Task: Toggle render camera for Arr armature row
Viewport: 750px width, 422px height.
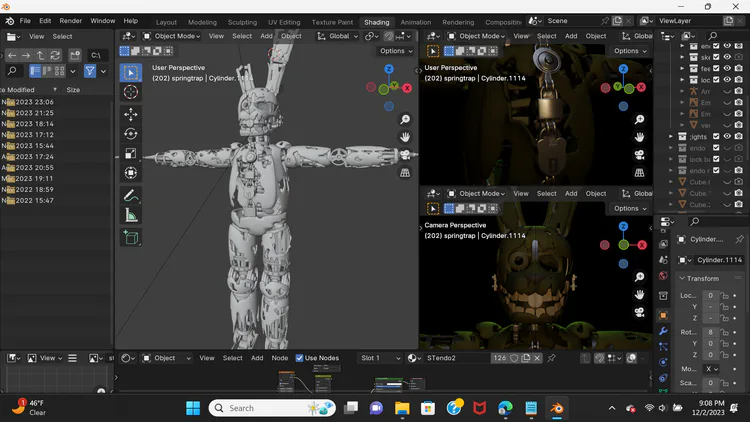Action: click(739, 91)
